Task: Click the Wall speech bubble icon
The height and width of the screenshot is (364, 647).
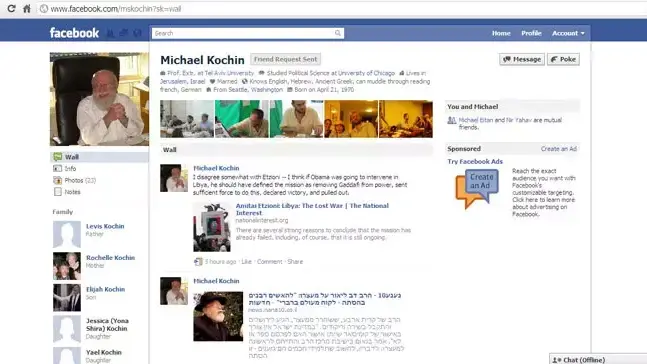Action: coord(58,157)
